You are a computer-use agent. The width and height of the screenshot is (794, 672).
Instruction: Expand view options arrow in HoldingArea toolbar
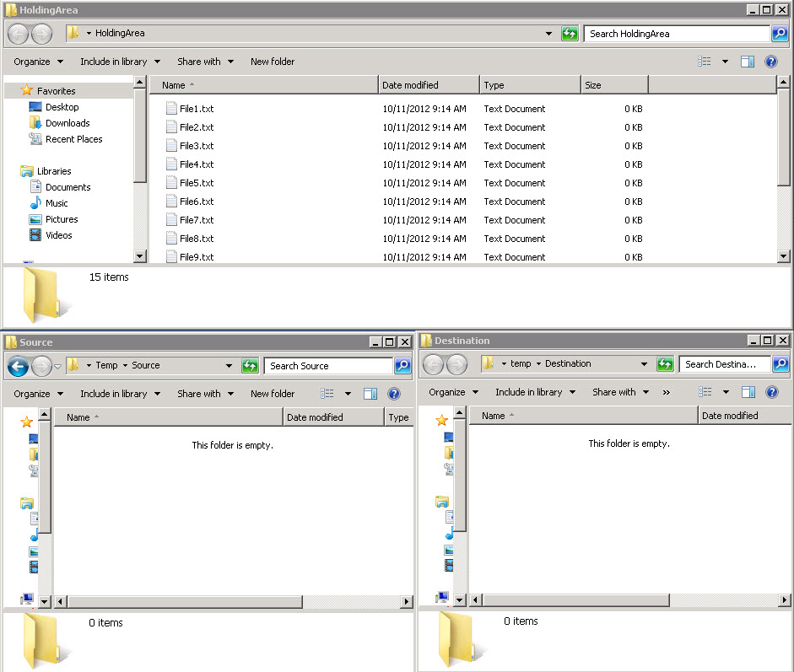click(725, 62)
